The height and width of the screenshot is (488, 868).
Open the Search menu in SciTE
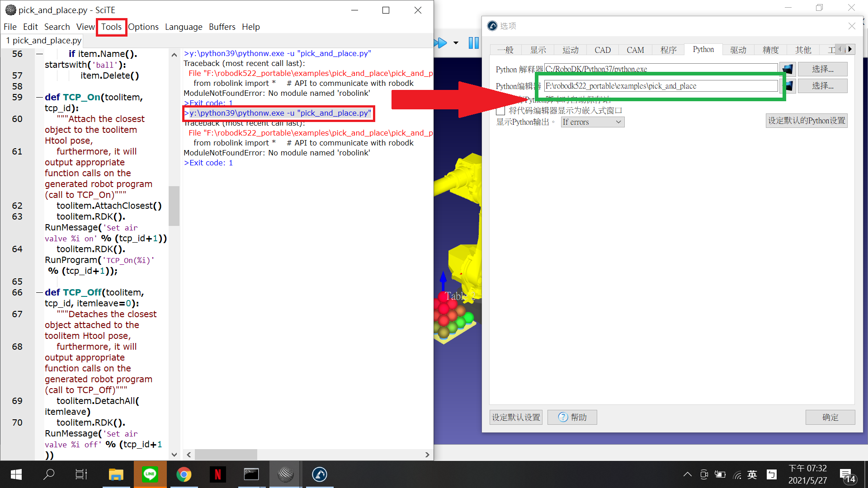click(x=57, y=27)
